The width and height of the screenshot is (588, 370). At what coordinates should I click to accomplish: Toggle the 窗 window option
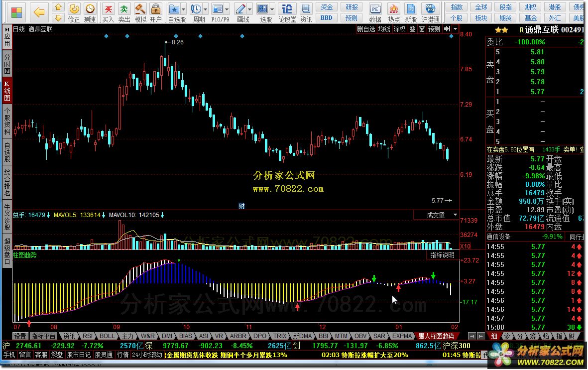coord(422,29)
